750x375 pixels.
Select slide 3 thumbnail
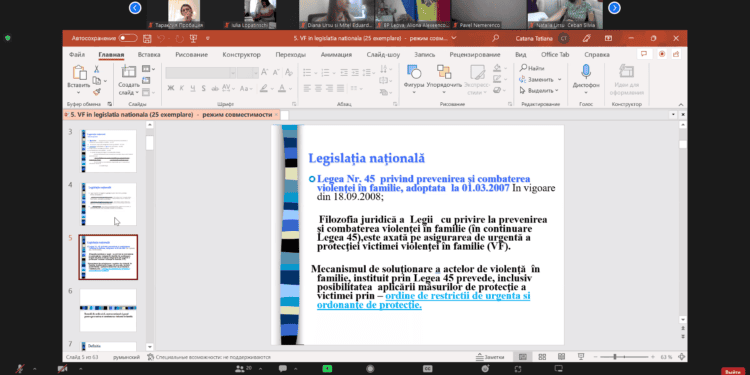(108, 151)
